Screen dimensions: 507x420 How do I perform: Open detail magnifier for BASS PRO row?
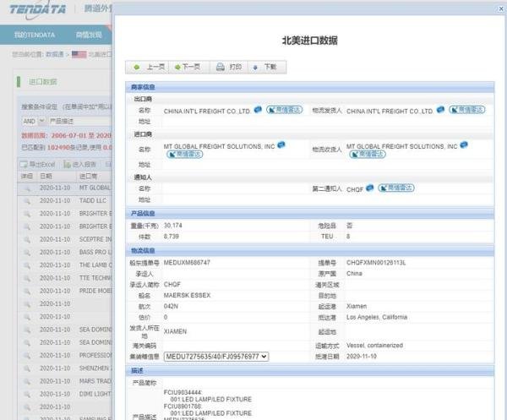(27, 253)
